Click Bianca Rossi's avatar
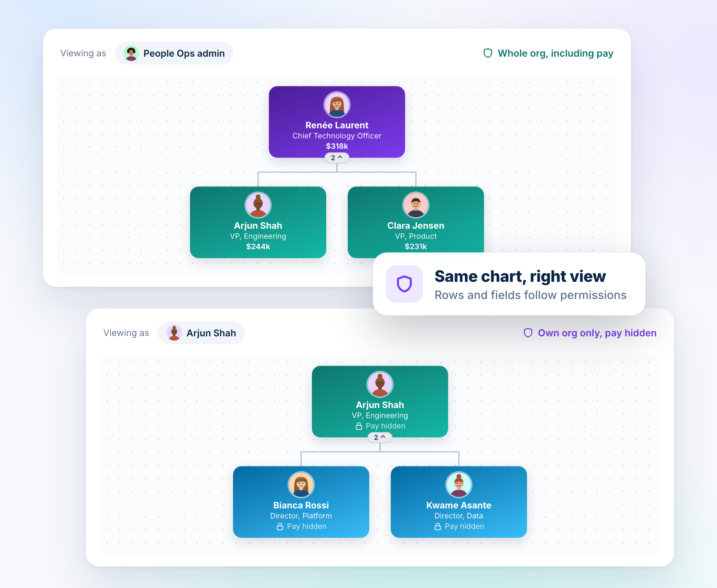 click(x=301, y=485)
